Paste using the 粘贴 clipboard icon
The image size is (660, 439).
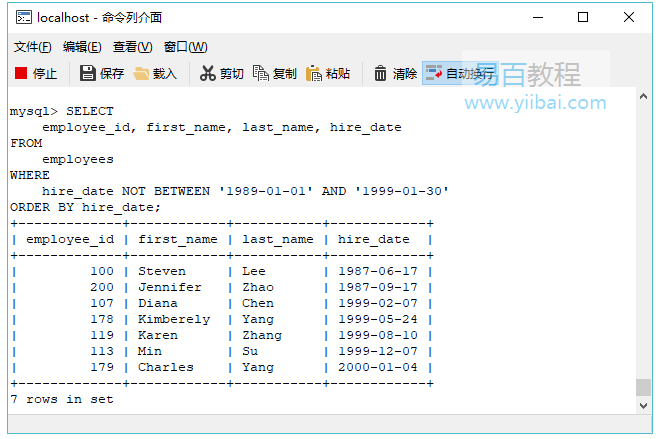pyautogui.click(x=314, y=73)
